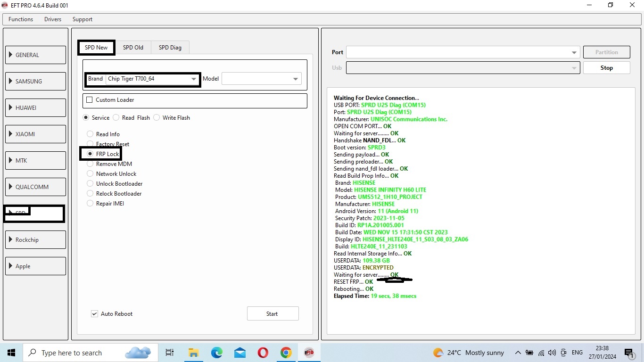Image resolution: width=644 pixels, height=362 pixels.
Task: Expand the XIAOMI sidebar section
Action: click(x=35, y=134)
